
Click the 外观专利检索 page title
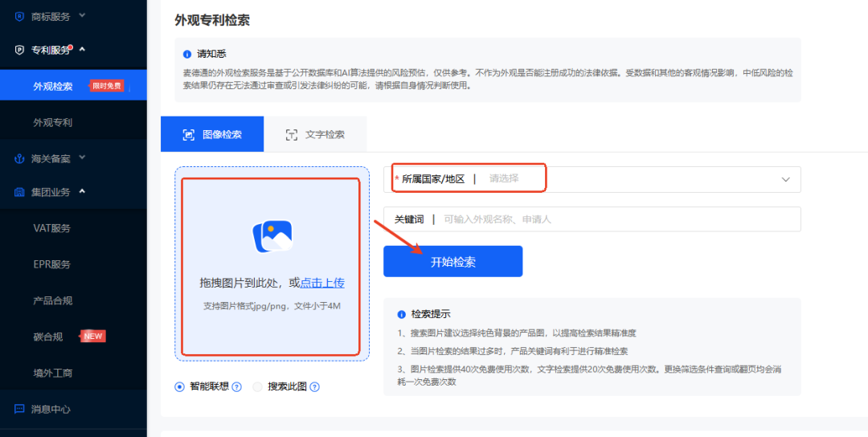coord(212,20)
